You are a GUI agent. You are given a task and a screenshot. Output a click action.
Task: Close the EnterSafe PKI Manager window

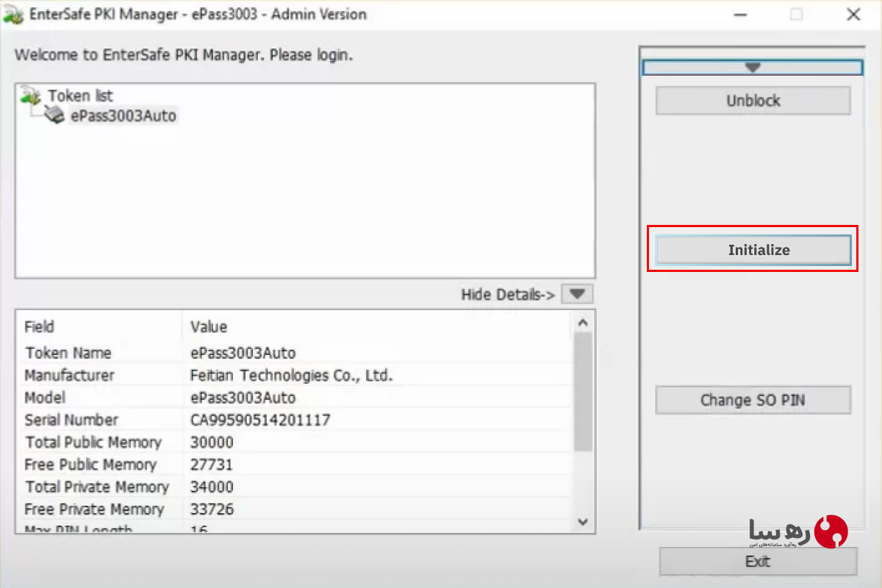[x=853, y=15]
